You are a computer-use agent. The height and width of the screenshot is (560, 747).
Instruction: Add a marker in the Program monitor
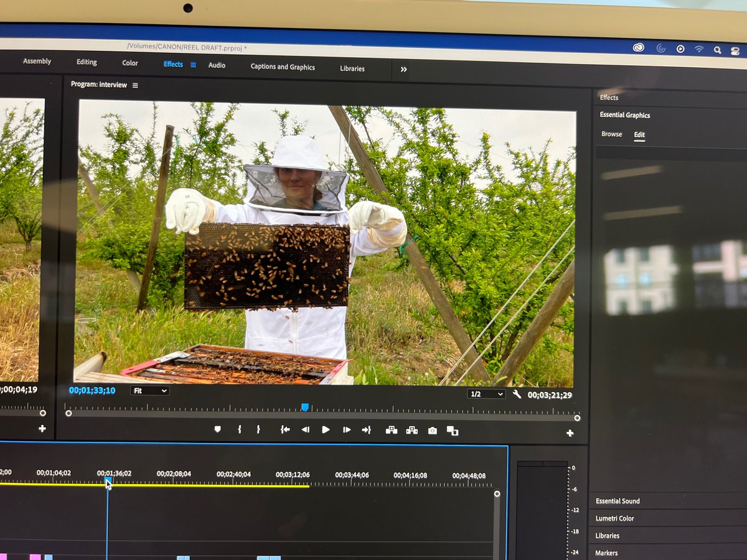click(x=218, y=429)
